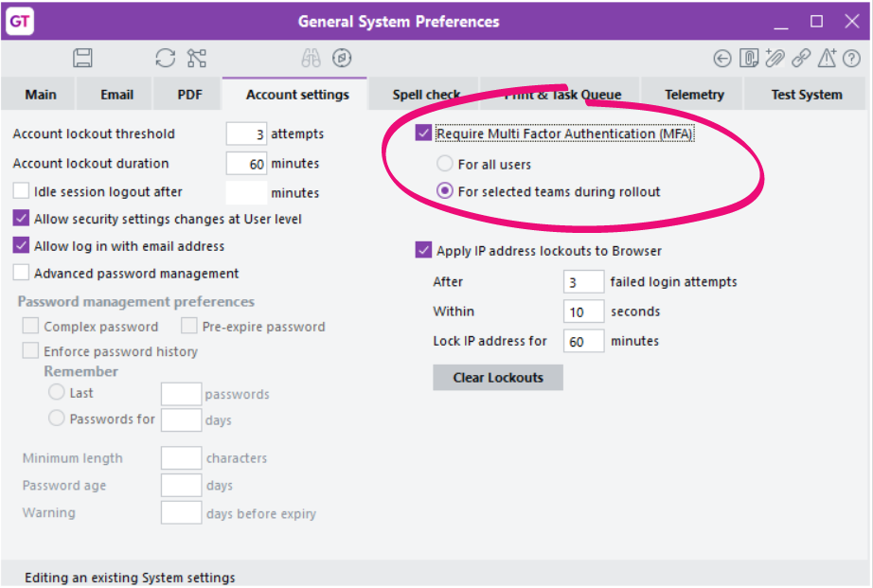This screenshot has width=873, height=588.
Task: Switch to the Email tab
Action: (117, 95)
